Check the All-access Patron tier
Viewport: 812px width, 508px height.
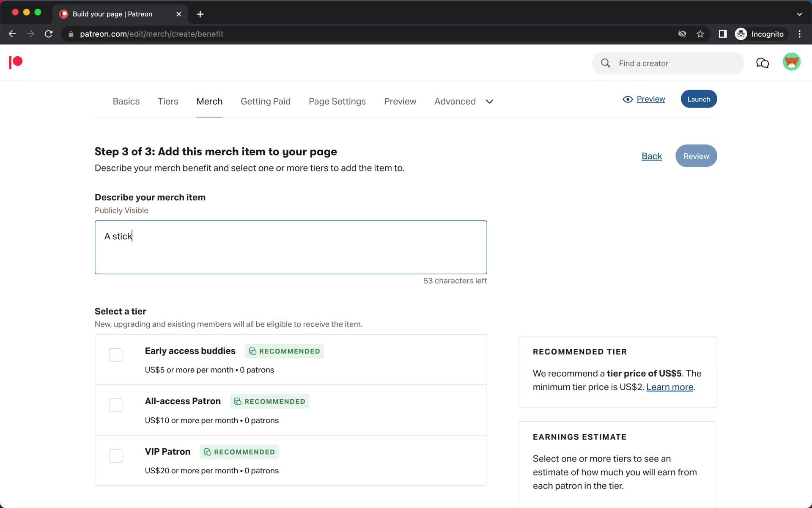(115, 405)
